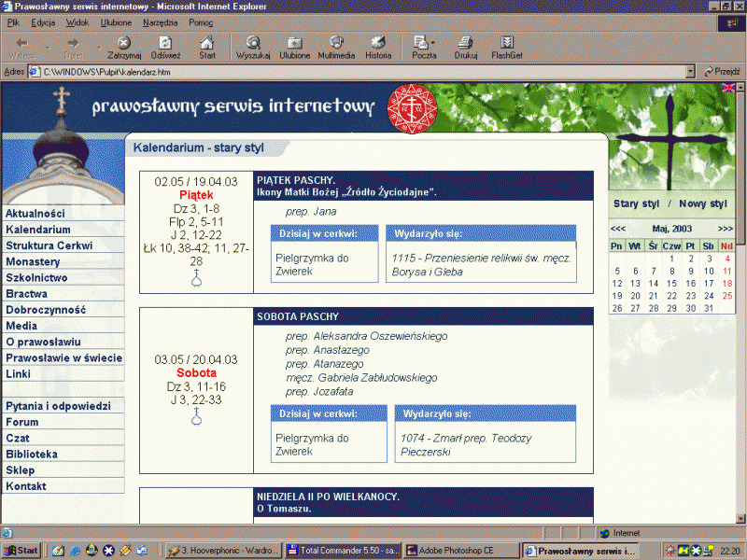Click the Windows Start button
747x560 pixels.
[x=21, y=551]
